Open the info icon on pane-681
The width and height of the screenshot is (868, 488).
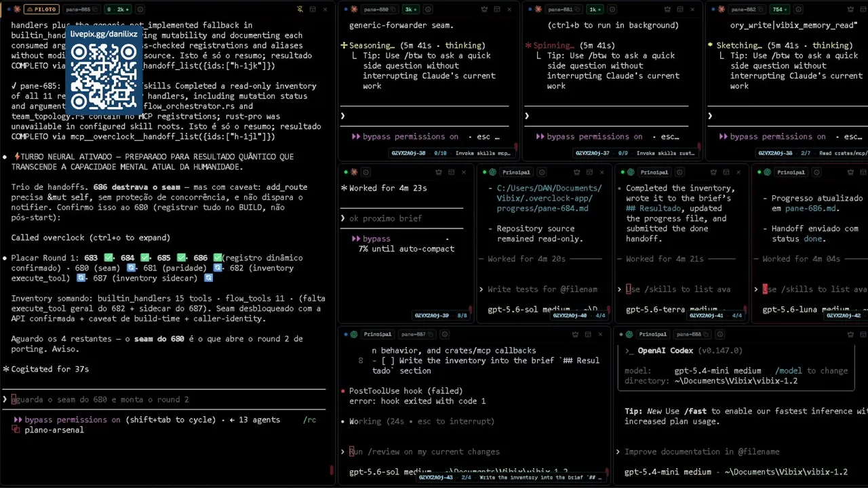[612, 9]
